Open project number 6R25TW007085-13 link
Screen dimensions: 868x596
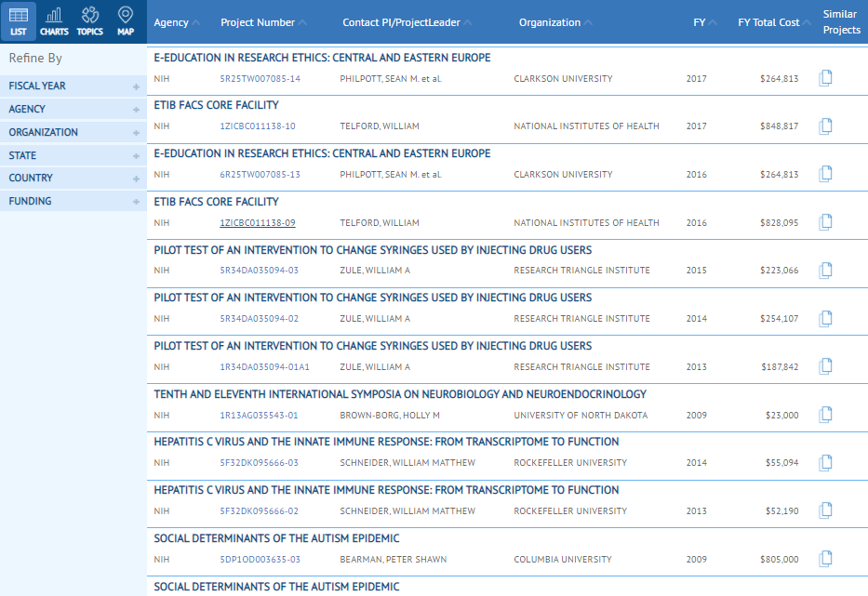coord(260,174)
